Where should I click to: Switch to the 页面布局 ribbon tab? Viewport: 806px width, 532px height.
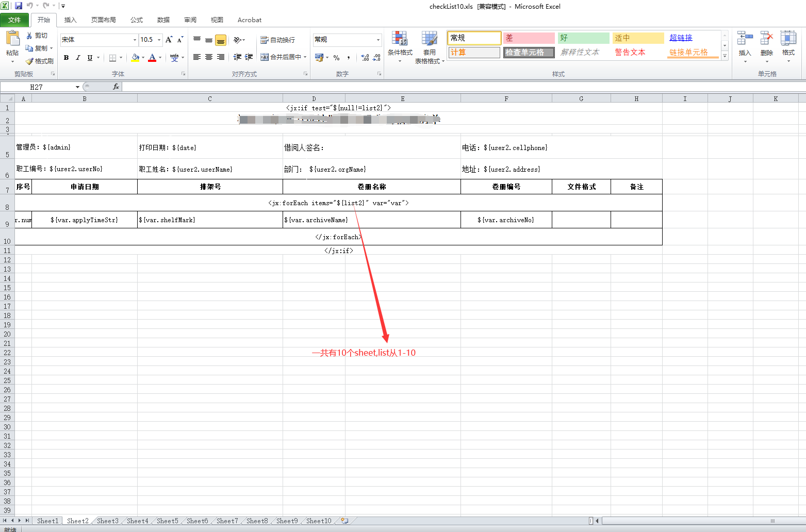tap(103, 20)
